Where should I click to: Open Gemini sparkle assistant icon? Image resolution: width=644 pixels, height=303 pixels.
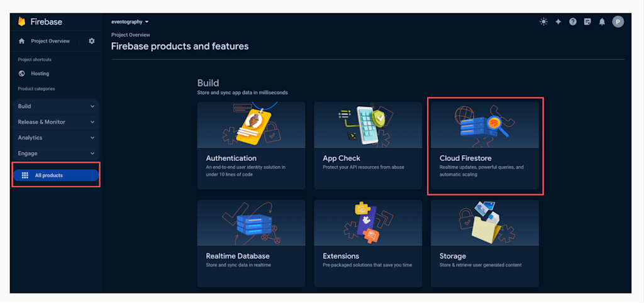558,22
